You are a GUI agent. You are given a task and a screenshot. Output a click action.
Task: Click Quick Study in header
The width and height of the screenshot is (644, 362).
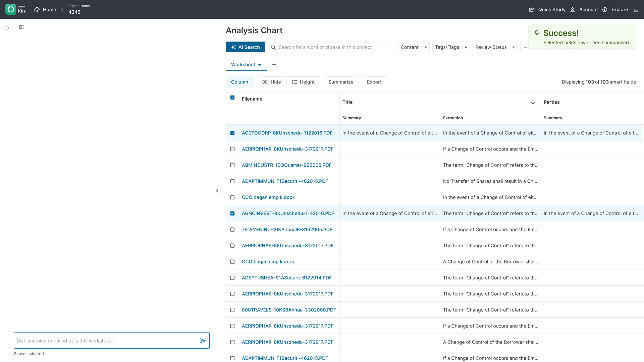click(x=552, y=10)
